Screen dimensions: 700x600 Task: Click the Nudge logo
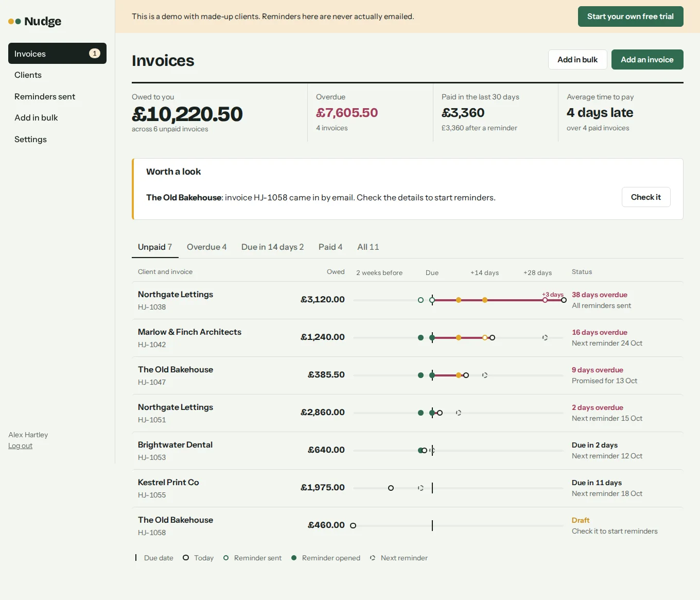35,21
